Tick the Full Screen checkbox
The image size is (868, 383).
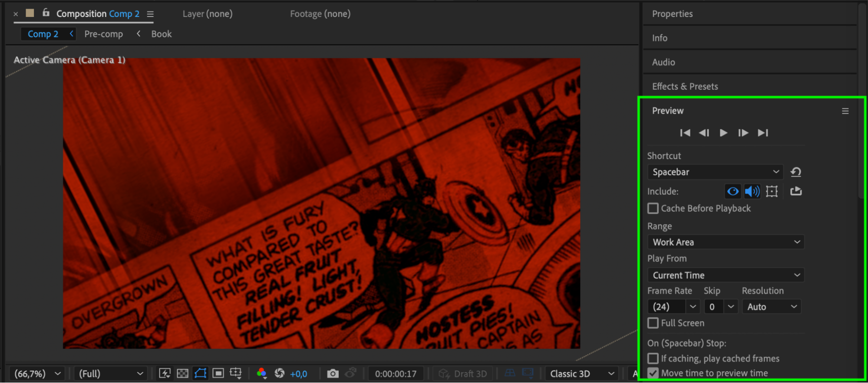click(653, 323)
